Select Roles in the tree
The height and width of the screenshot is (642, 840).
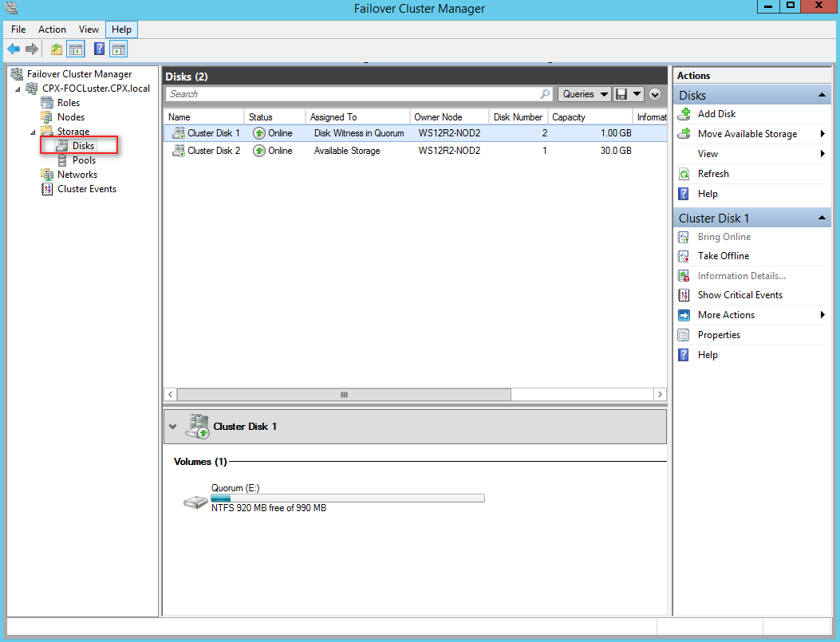tap(69, 103)
